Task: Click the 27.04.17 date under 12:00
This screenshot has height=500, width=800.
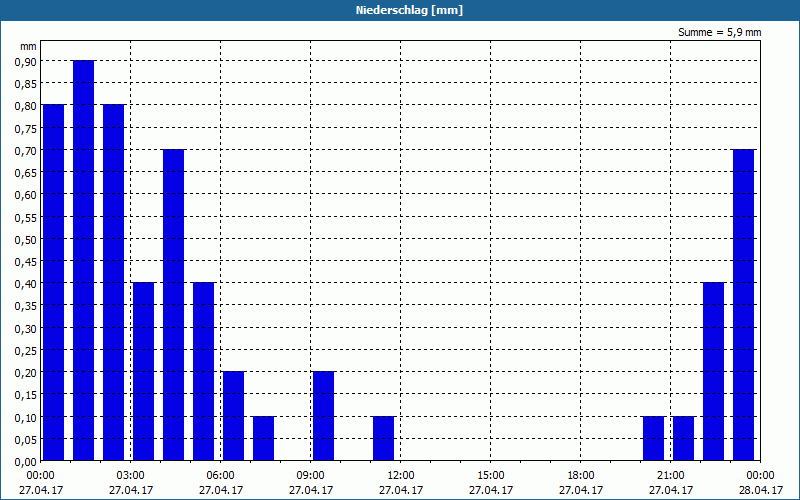Action: 401,490
